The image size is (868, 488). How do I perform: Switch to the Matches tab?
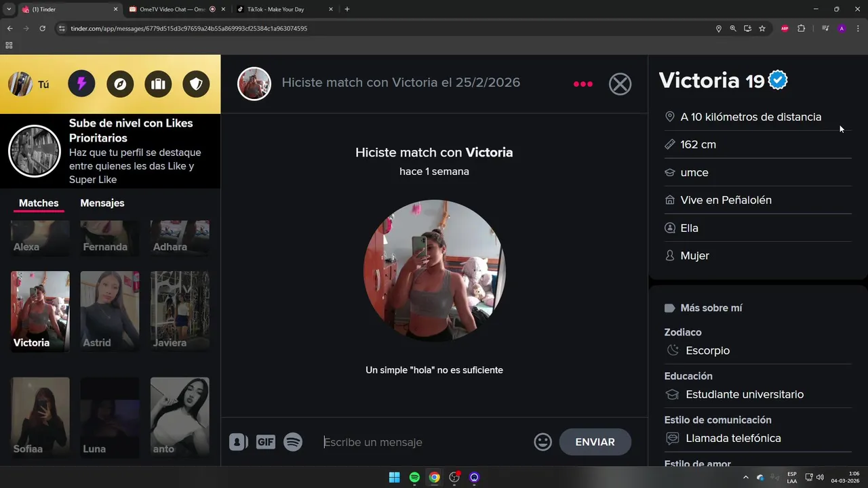pyautogui.click(x=39, y=203)
